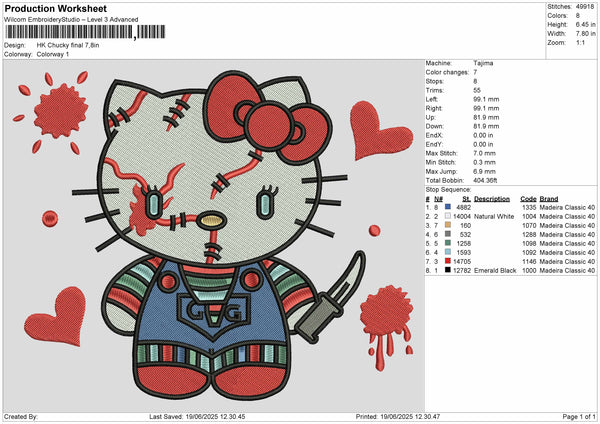Click the barcode under the worksheet title
This screenshot has width=600, height=424.
(85, 32)
